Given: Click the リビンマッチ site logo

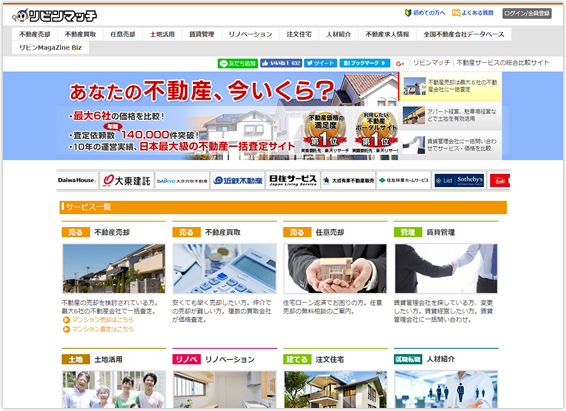Looking at the screenshot, I should [55, 16].
